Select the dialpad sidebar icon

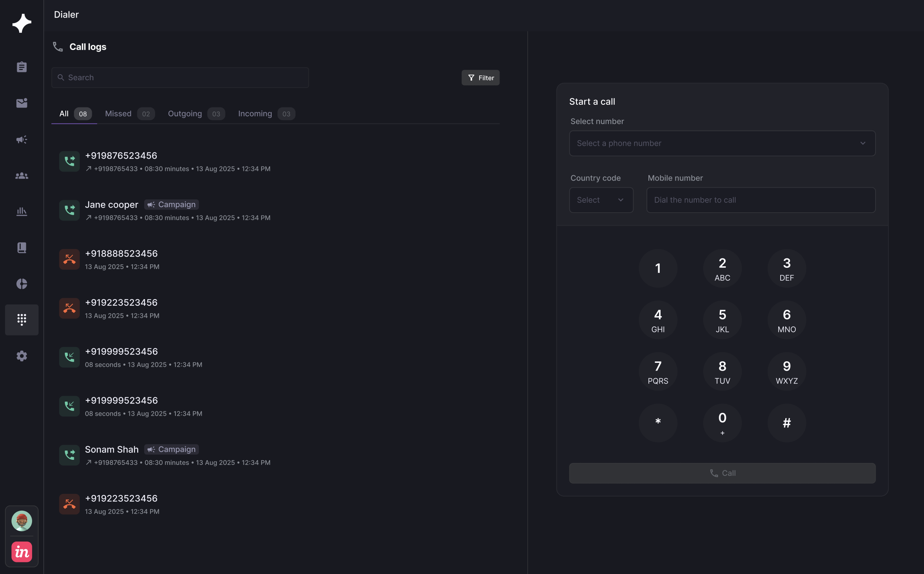pyautogui.click(x=22, y=320)
